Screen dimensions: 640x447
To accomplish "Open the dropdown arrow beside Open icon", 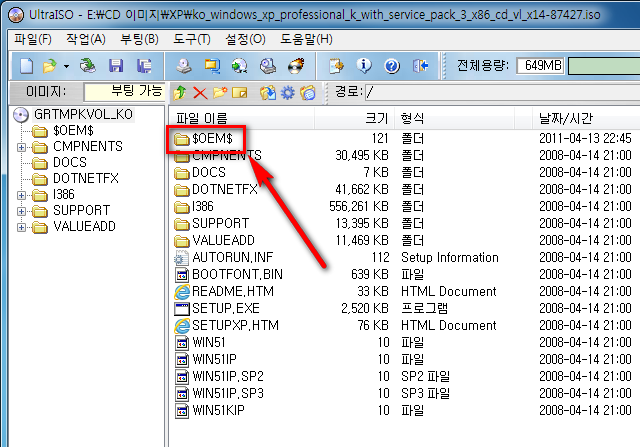I will pos(66,66).
